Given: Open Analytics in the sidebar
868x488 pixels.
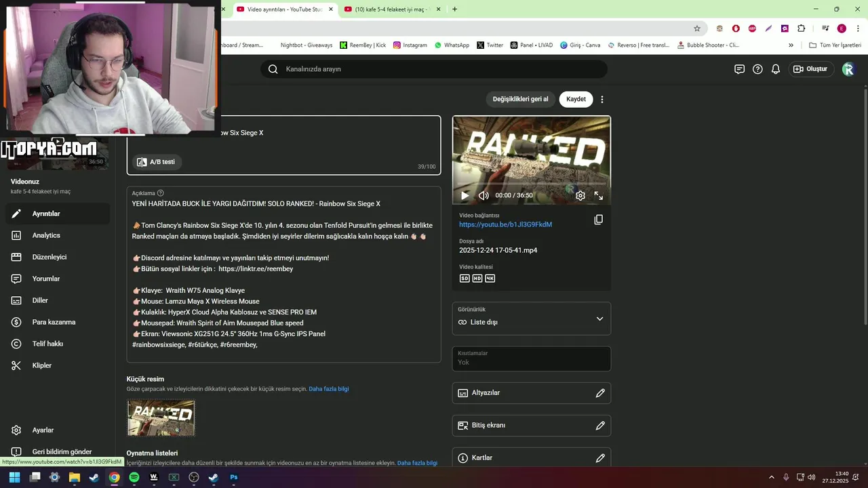Looking at the screenshot, I should pos(58,235).
